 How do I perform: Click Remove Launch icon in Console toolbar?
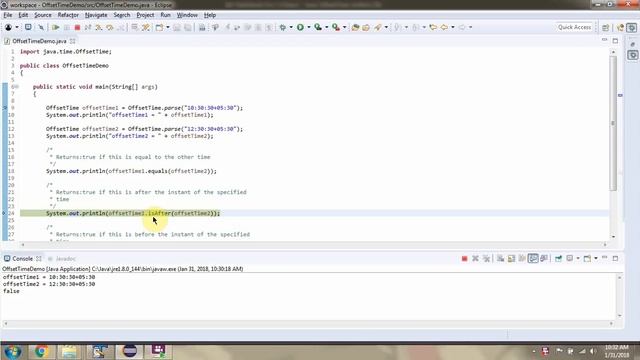click(475, 258)
